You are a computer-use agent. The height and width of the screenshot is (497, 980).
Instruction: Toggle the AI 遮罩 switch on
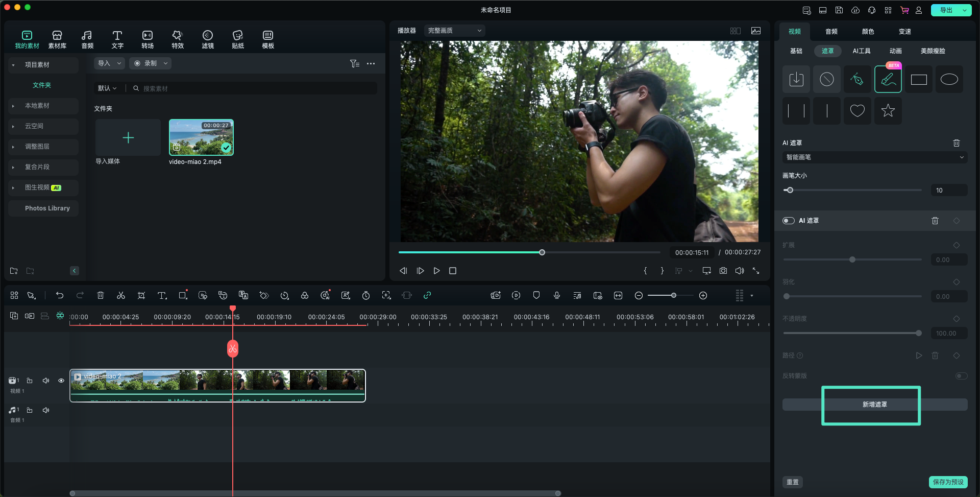point(789,221)
